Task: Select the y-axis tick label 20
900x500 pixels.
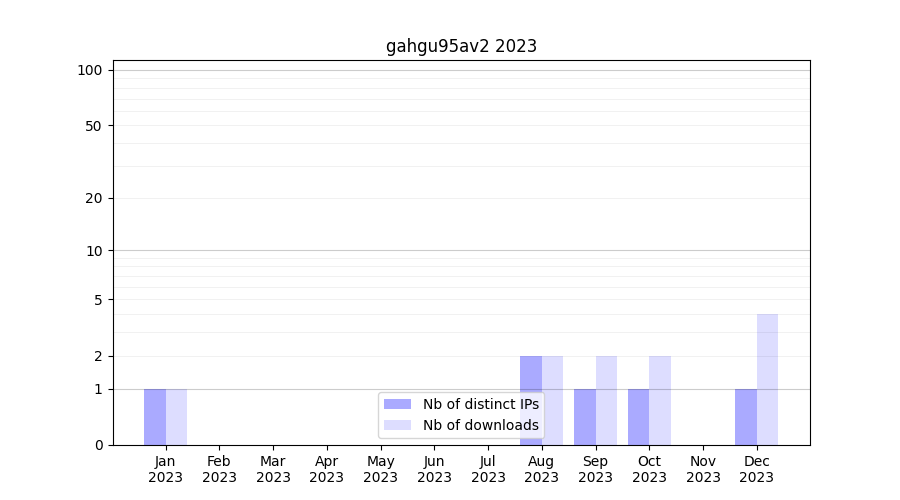Action: 94,198
